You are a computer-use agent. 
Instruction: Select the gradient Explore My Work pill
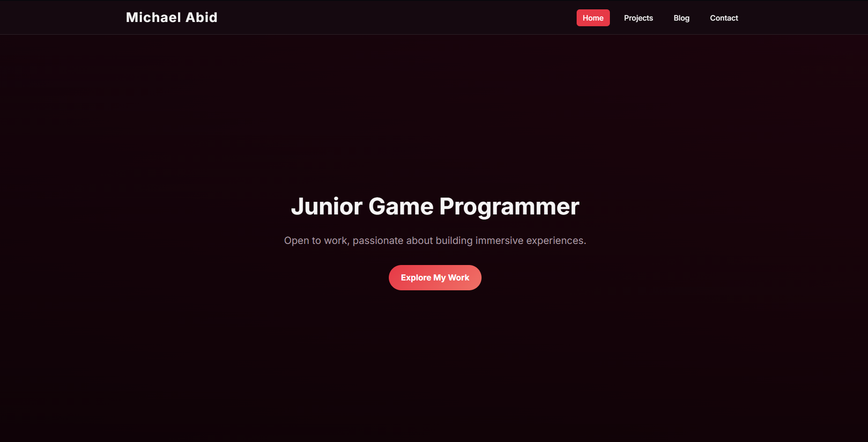coord(435,277)
